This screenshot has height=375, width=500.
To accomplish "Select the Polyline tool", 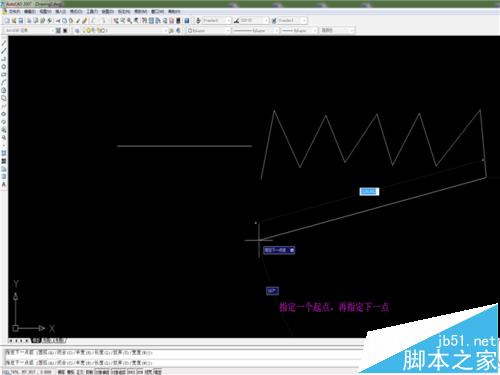I will tap(4, 59).
